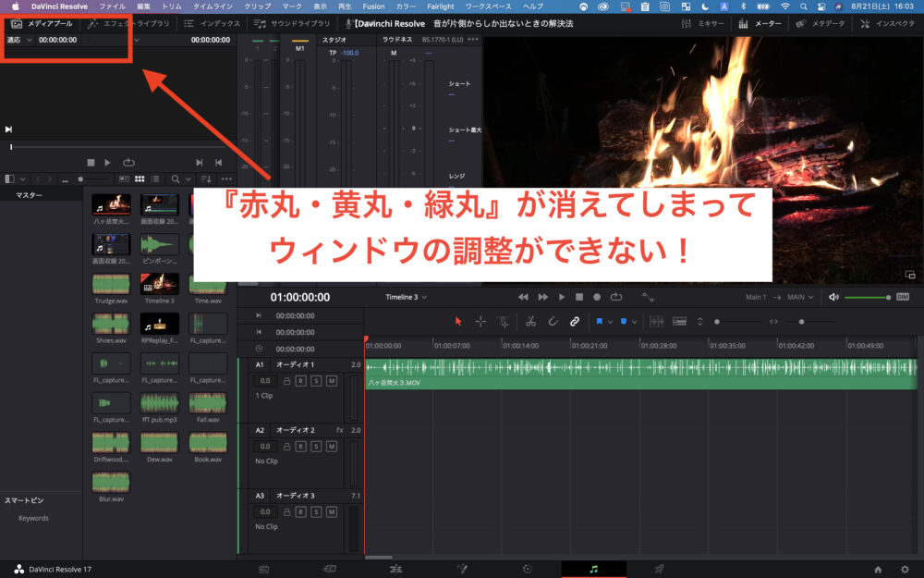
Task: Open the flag color dropdown arrow
Action: pos(610,322)
